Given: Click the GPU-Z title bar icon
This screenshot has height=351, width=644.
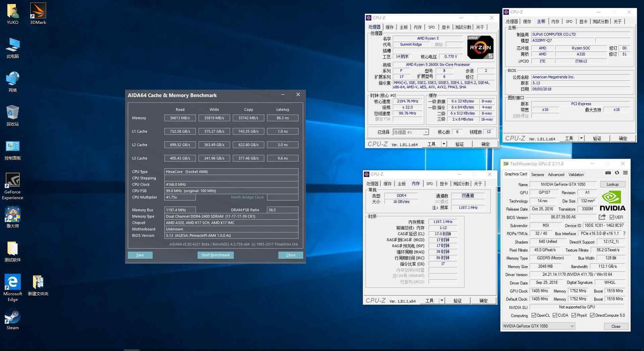Looking at the screenshot, I should point(505,164).
